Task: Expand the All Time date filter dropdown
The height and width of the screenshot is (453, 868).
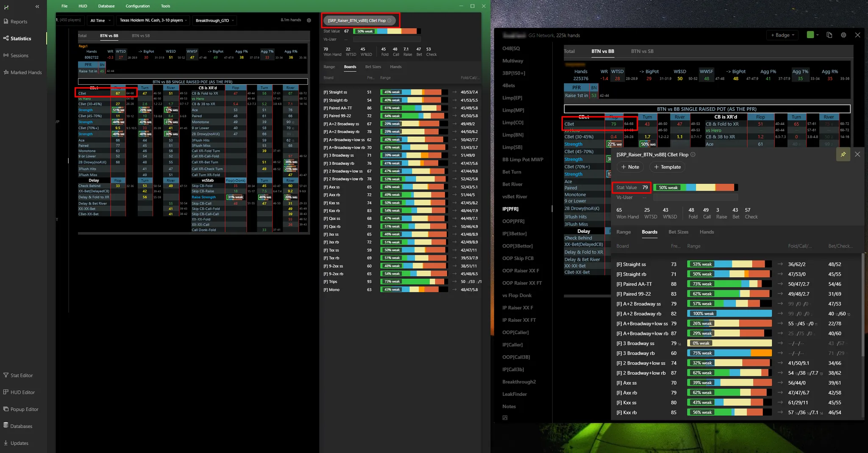Action: pos(100,20)
